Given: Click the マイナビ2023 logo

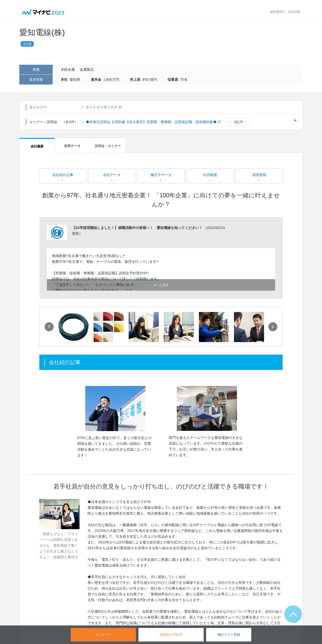Looking at the screenshot, I should (x=43, y=12).
